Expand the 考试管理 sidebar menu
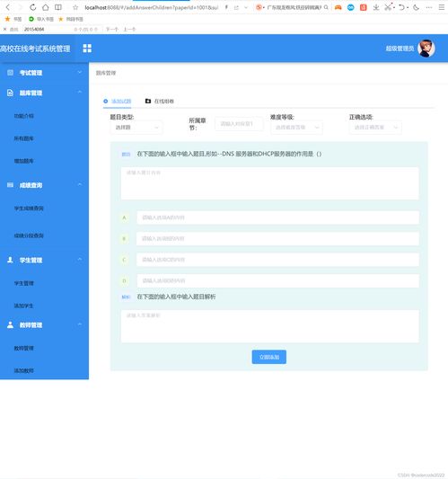448x479 pixels. point(45,73)
